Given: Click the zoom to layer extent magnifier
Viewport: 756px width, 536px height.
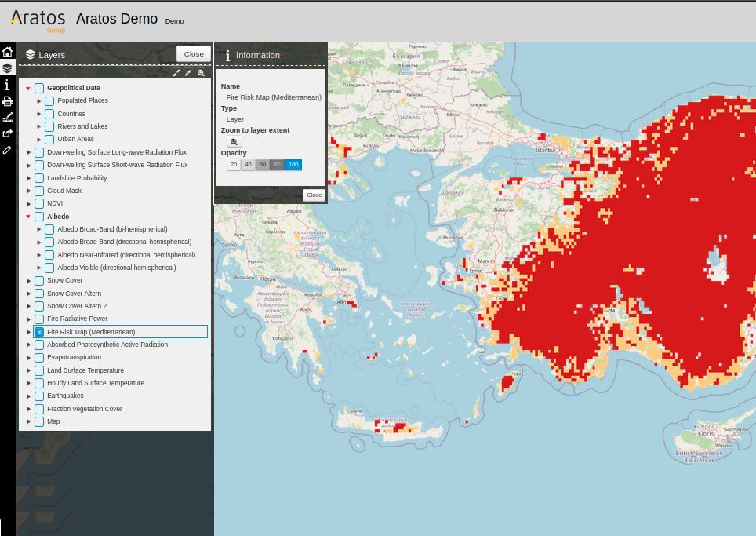Looking at the screenshot, I should 234,141.
